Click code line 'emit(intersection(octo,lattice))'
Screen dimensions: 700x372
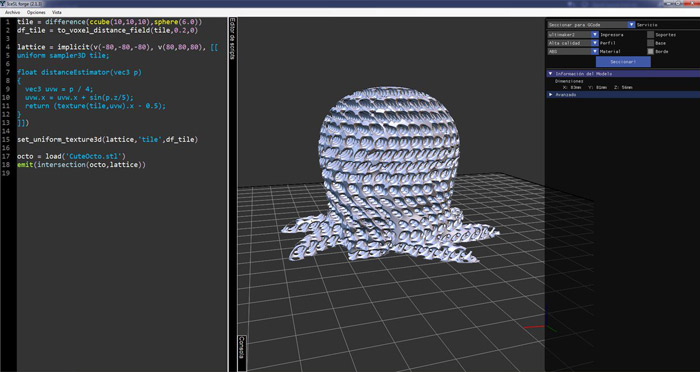click(x=81, y=165)
